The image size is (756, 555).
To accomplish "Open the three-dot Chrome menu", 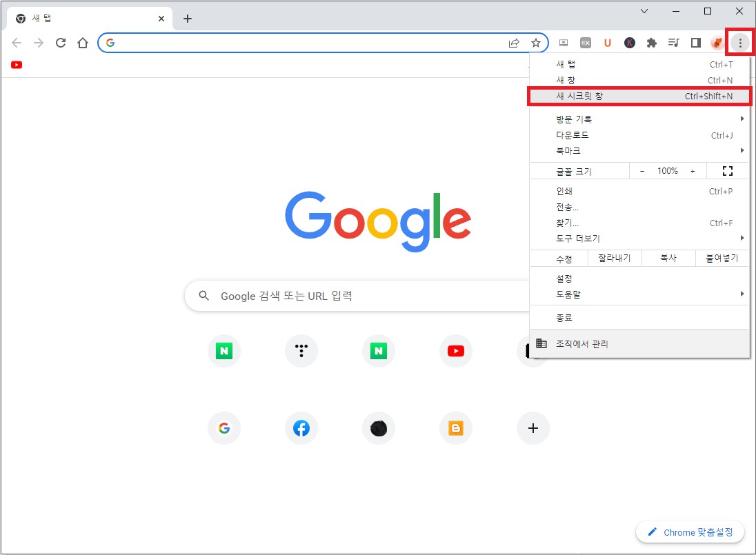I will click(x=740, y=43).
